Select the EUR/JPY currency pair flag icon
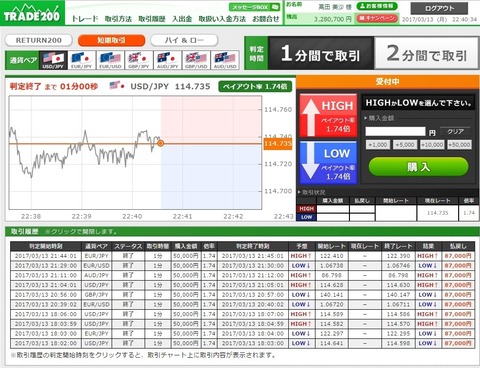The image size is (480, 368). tap(82, 60)
